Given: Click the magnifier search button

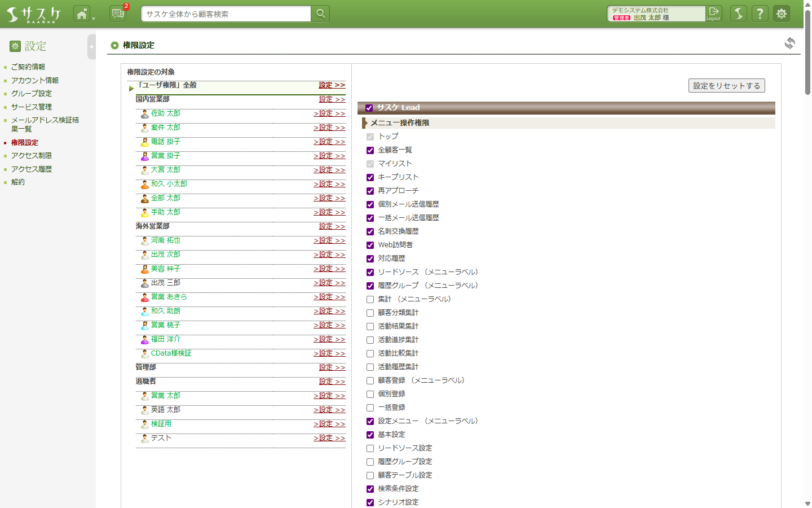Looking at the screenshot, I should pos(320,14).
